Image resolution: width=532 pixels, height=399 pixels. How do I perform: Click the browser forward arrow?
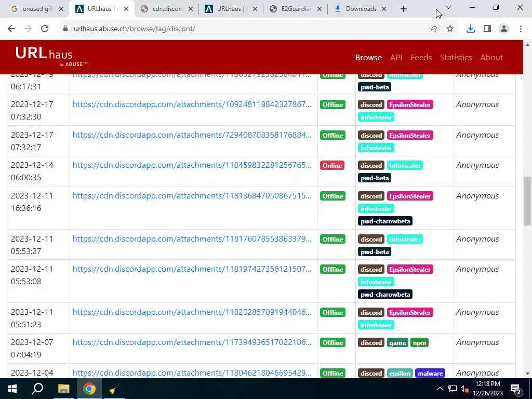[x=28, y=29]
